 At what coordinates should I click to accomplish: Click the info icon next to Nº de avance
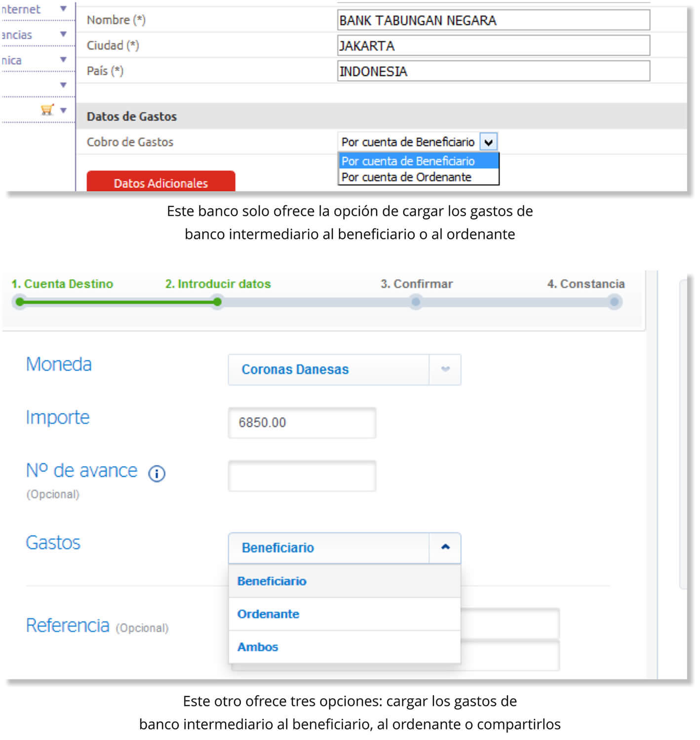point(156,474)
